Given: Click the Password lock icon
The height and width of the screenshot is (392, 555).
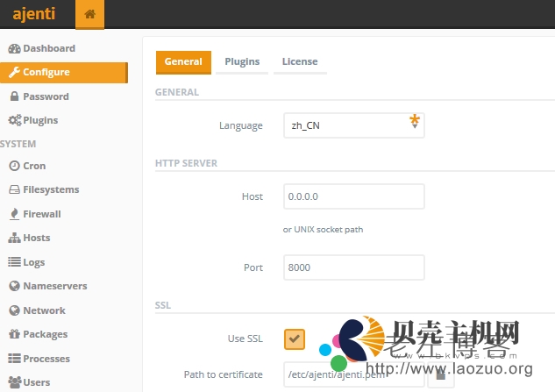Looking at the screenshot, I should pos(15,96).
